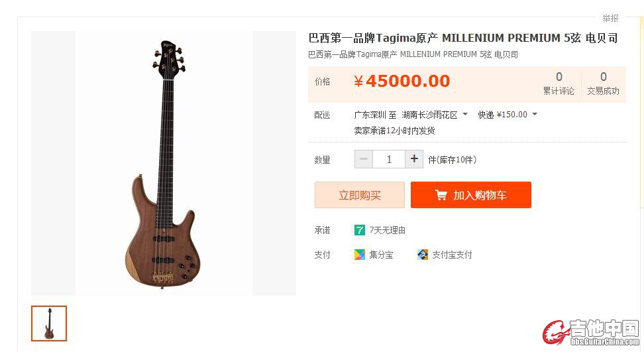
Task: Click the colorful 集分宝 icon
Action: [x=359, y=255]
